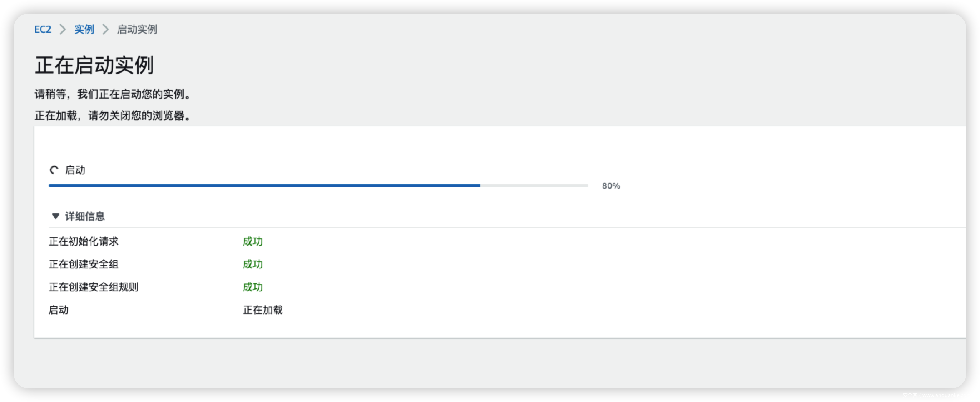Viewport: 980px width, 402px height.
Task: Click the 详细信息 section label
Action: [x=85, y=216]
